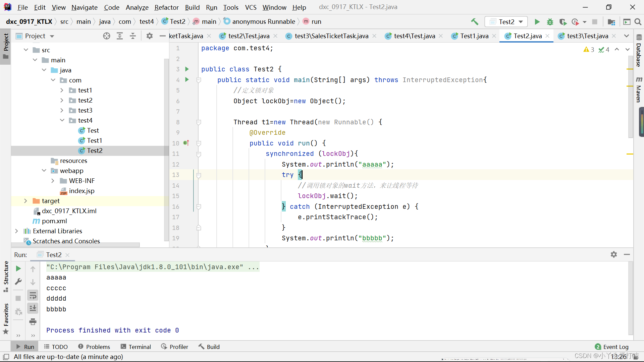Close the Test2 run tab
This screenshot has width=644, height=362.
click(x=67, y=255)
